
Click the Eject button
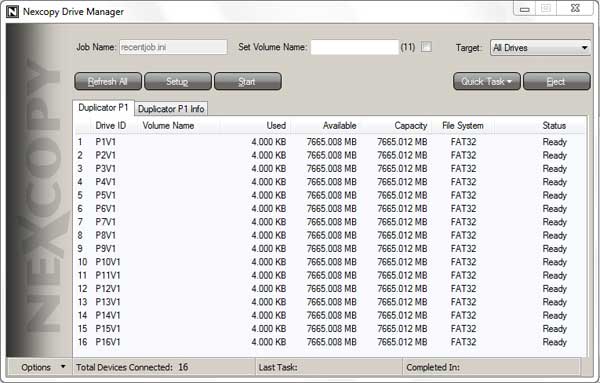point(556,81)
